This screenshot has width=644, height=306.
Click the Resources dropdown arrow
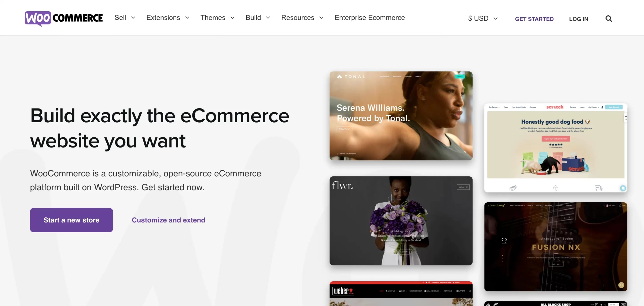pos(321,18)
